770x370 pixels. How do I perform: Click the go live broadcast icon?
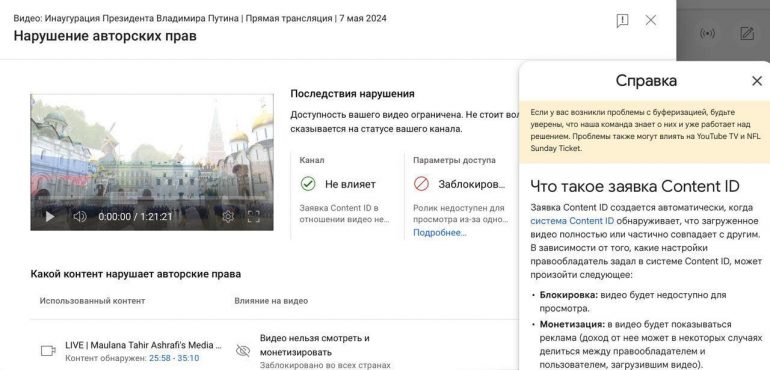pyautogui.click(x=707, y=33)
